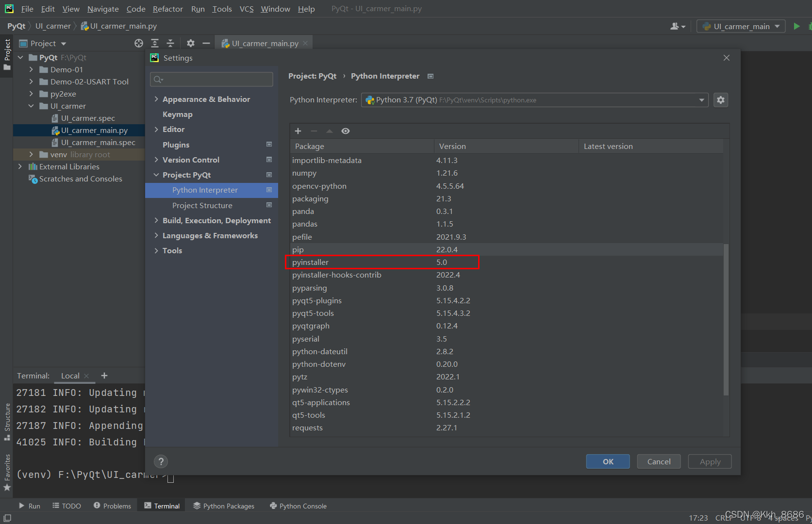Expand Appearance & Behavior settings
Image resolution: width=812 pixels, height=524 pixels.
pyautogui.click(x=156, y=99)
